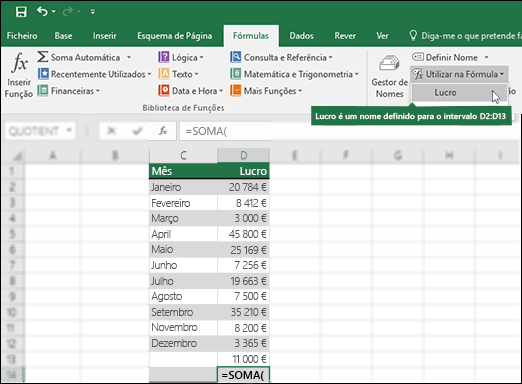Click the Gestor de Nomes icon
Image resolution: width=522 pixels, height=384 pixels.
click(389, 63)
